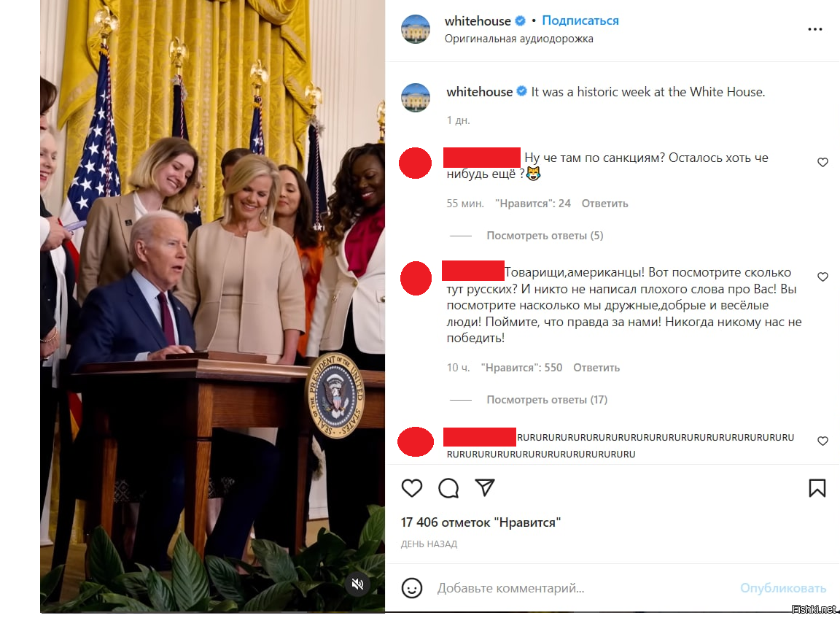Expand 'Посмотреть ответы (17)' replies

point(547,399)
